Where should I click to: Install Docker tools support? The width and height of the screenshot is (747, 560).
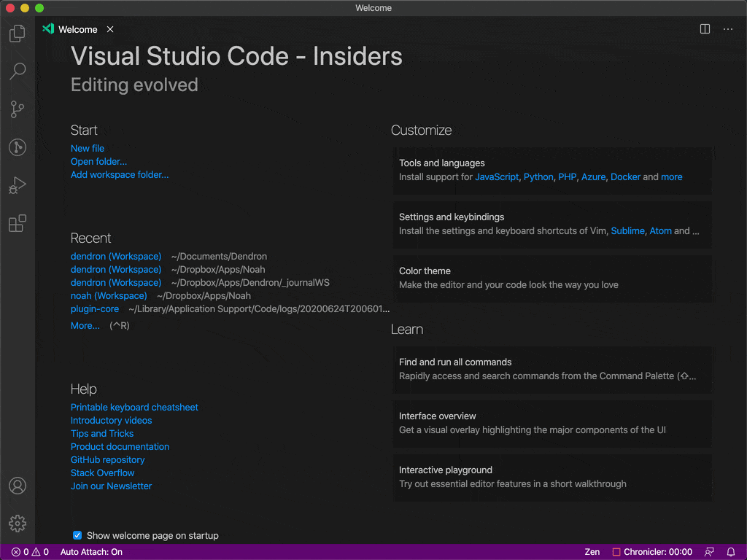(625, 176)
